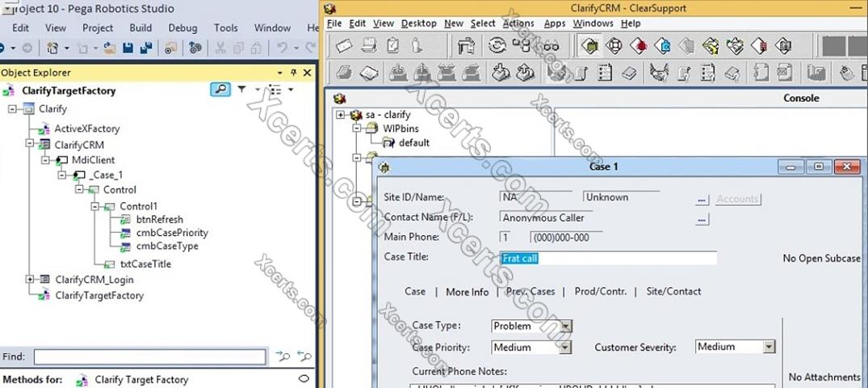Toggle the Object Explorer search magnifier button
This screenshot has height=388, width=868.
tap(220, 90)
